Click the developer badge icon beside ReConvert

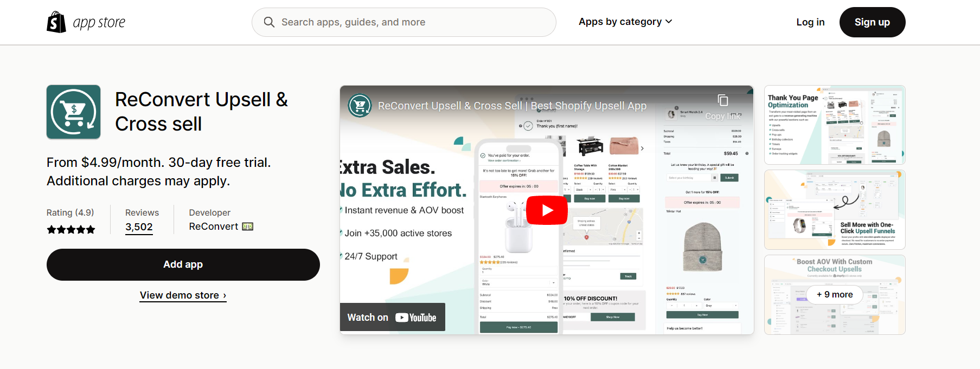248,226
